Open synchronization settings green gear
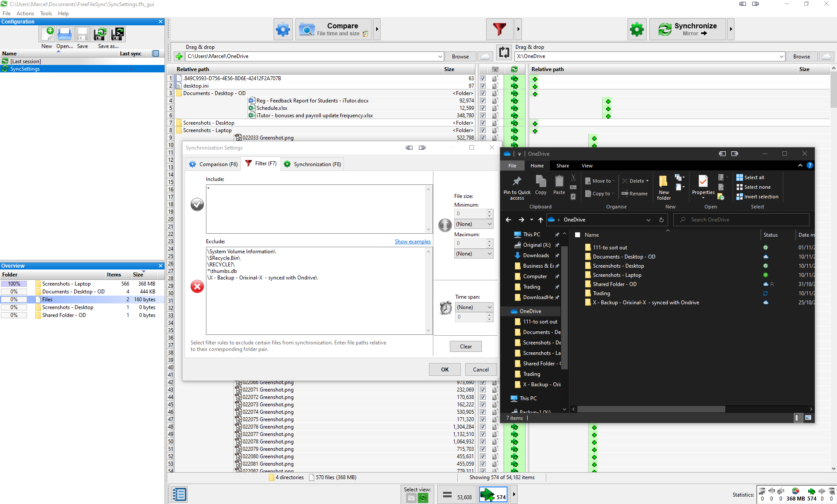The image size is (837, 504). [637, 29]
